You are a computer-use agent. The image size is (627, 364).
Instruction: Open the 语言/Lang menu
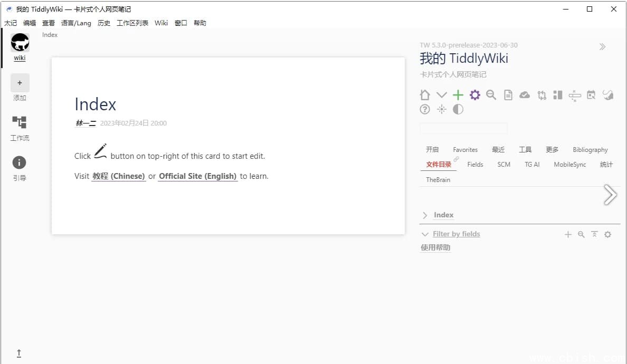76,23
